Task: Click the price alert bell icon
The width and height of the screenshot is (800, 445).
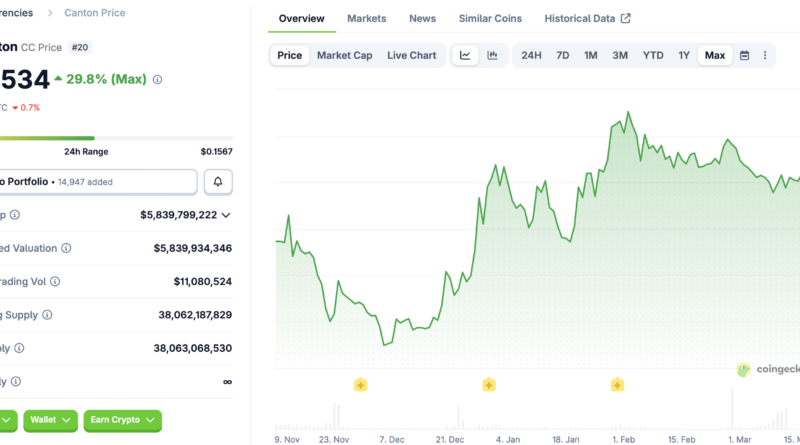Action: (218, 182)
